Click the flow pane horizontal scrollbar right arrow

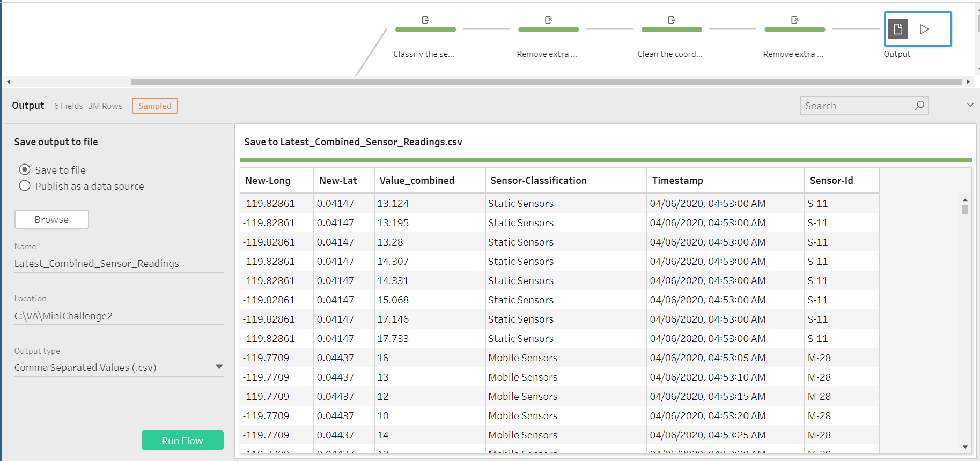point(968,82)
